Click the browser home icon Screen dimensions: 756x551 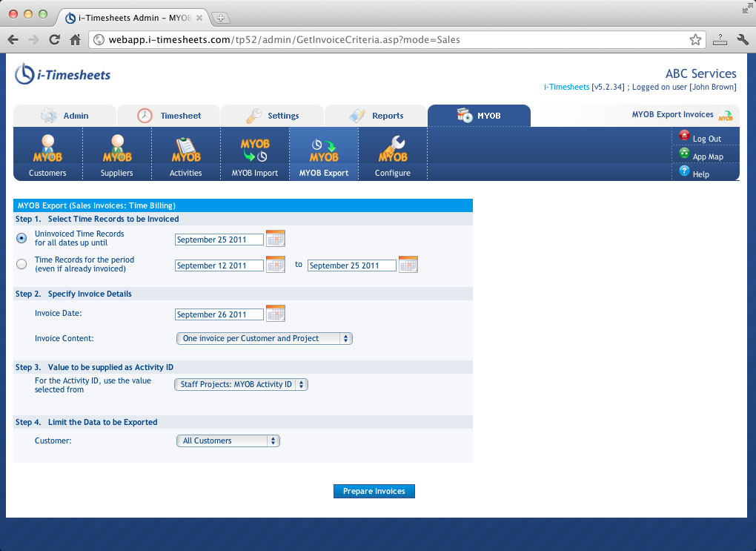(x=75, y=39)
